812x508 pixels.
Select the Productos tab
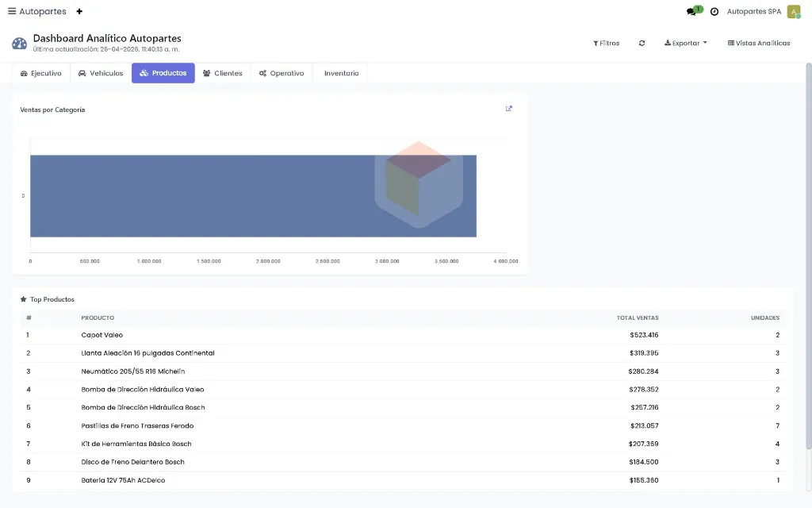(163, 73)
